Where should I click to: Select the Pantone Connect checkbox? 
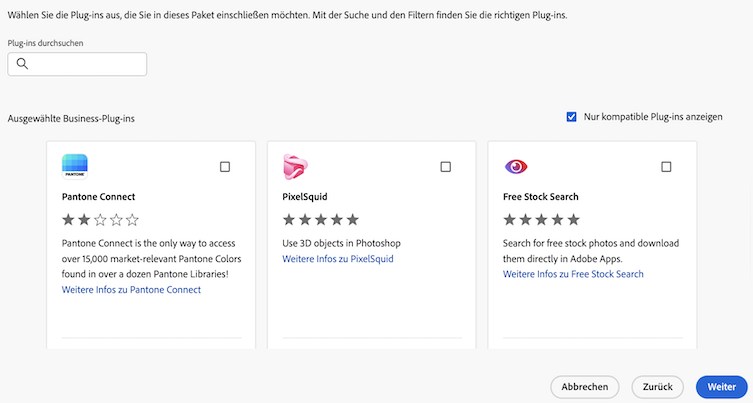click(225, 167)
